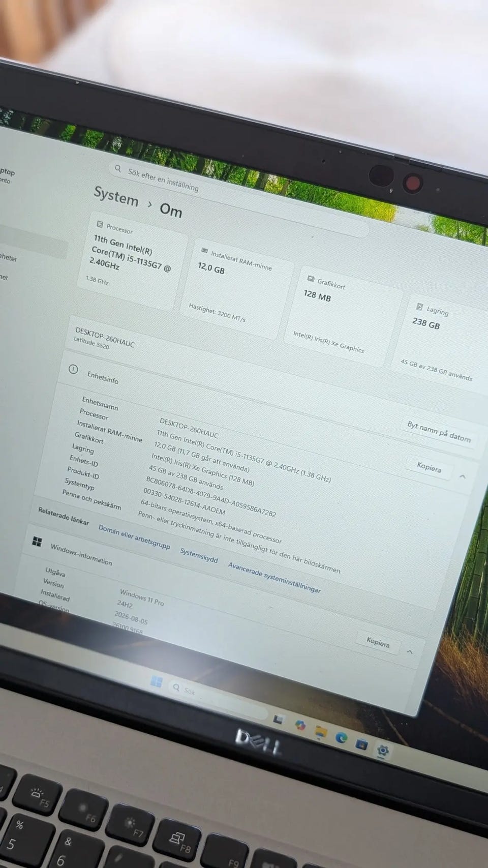The image size is (488, 868).
Task: Click the Windows-information logo icon
Action: [x=37, y=542]
